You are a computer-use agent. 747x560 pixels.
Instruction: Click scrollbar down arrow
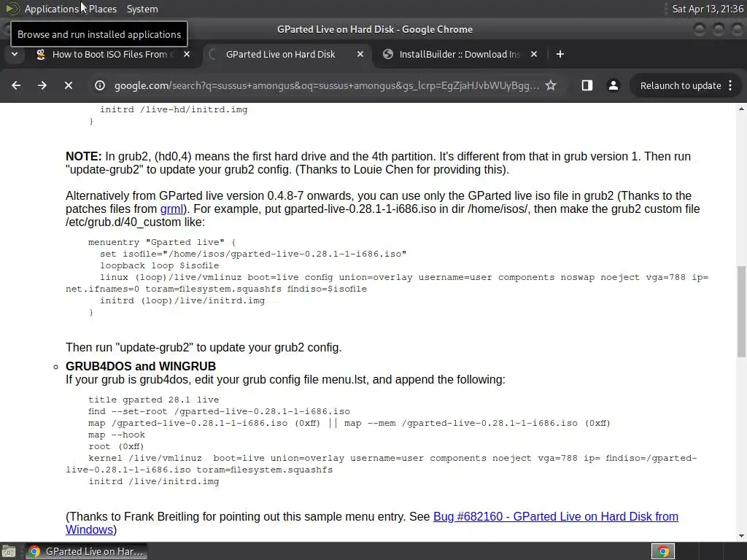click(741, 536)
